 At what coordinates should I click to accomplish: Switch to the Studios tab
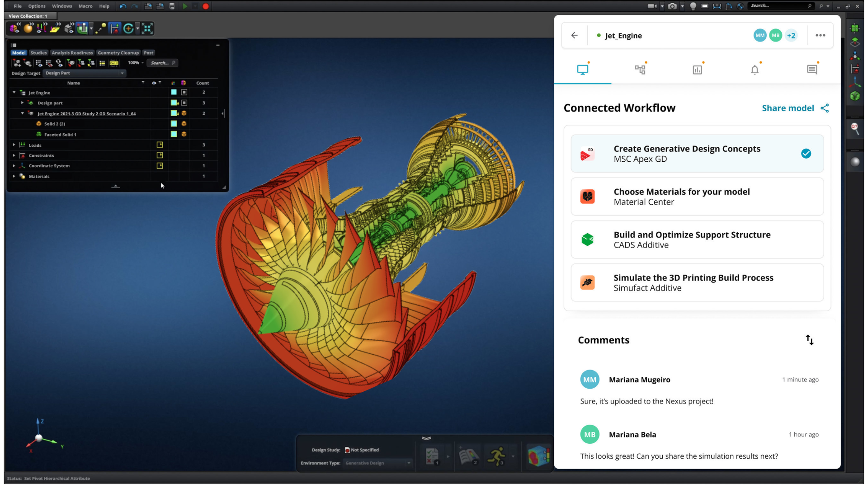point(38,52)
